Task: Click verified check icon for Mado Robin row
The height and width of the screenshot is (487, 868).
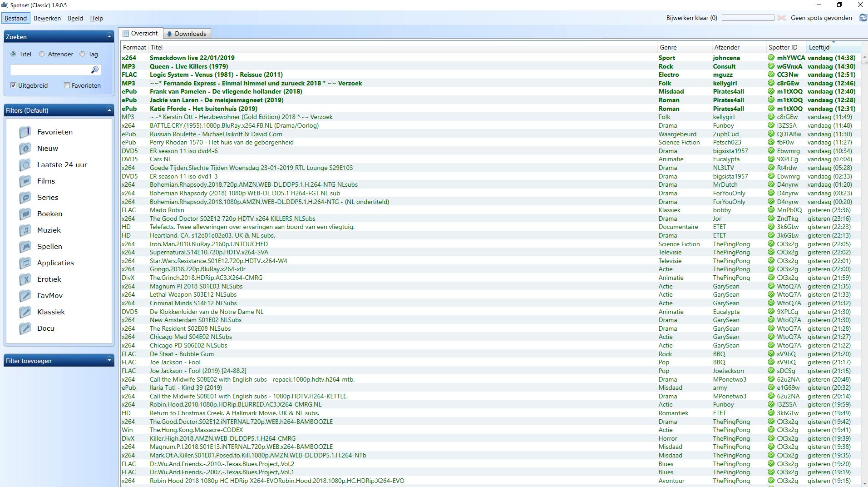Action: coord(771,210)
